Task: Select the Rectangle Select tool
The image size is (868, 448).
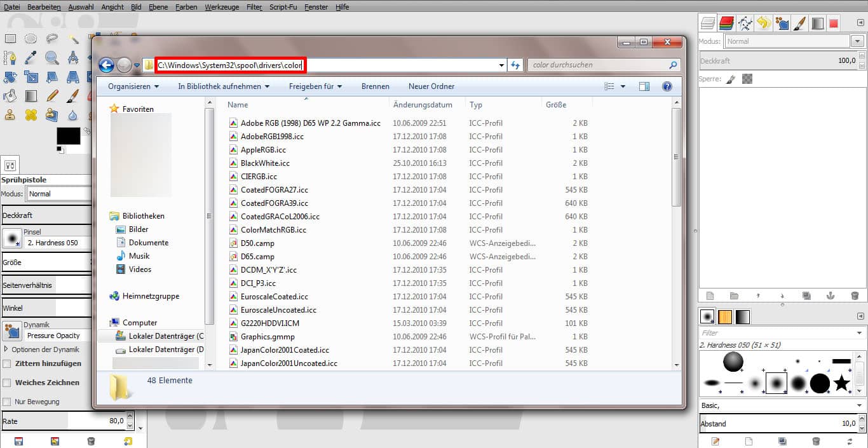Action: pyautogui.click(x=10, y=39)
